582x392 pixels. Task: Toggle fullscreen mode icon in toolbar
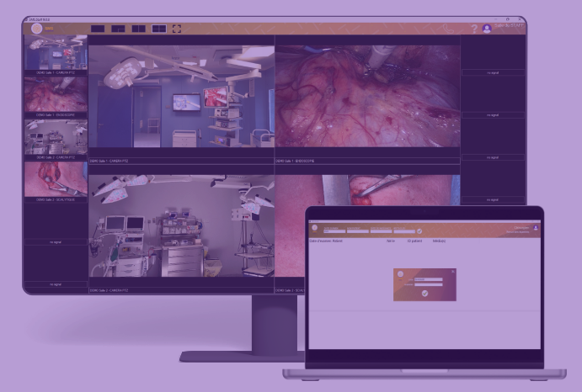(x=177, y=29)
